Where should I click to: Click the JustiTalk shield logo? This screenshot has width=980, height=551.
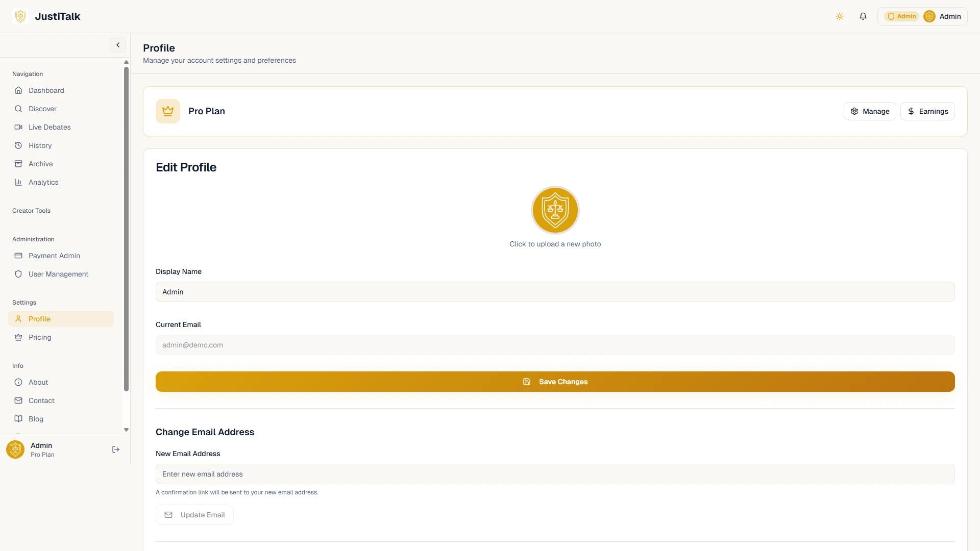tap(20, 16)
